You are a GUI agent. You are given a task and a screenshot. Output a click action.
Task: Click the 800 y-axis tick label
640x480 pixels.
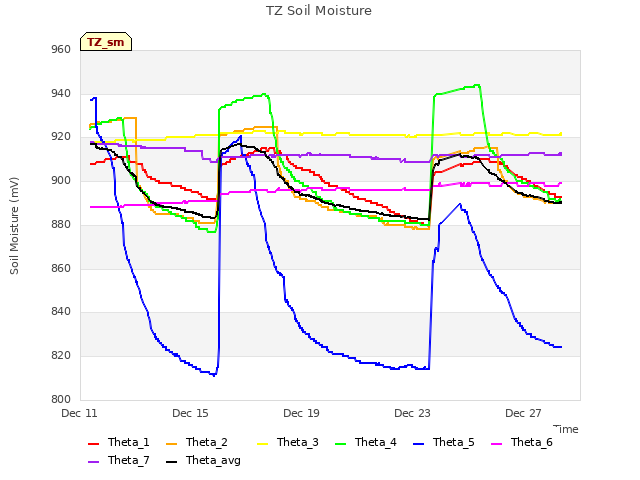[61, 400]
